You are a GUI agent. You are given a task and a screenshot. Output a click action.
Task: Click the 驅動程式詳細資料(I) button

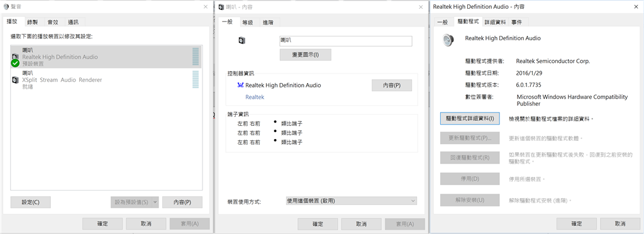pos(470,118)
